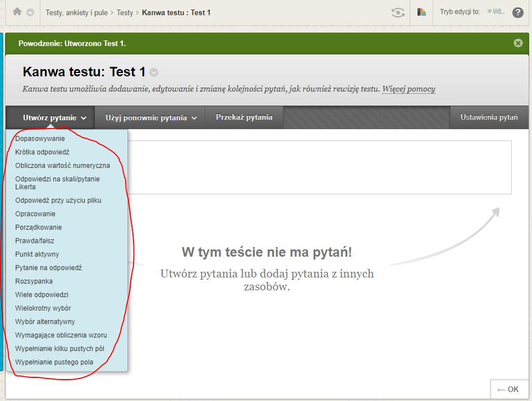This screenshot has height=401, width=532.
Task: Click the OK button
Action: point(508,389)
